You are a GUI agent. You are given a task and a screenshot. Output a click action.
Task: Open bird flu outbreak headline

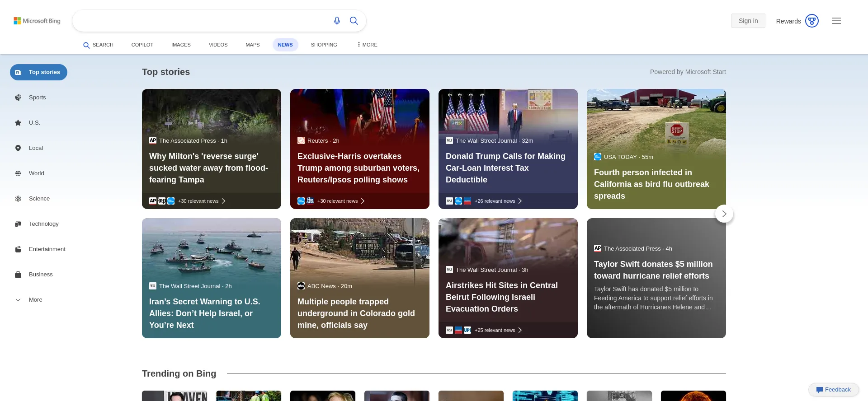coord(651,184)
